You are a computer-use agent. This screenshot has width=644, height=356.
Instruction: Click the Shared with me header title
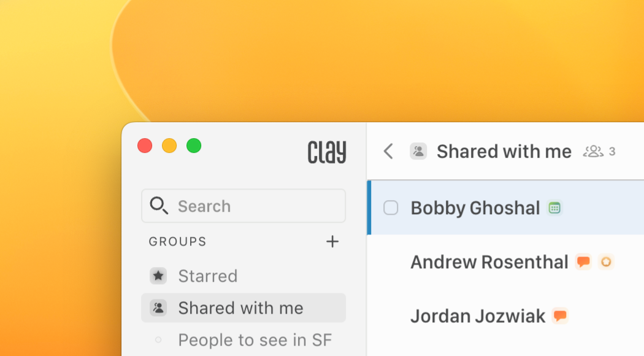coord(504,152)
